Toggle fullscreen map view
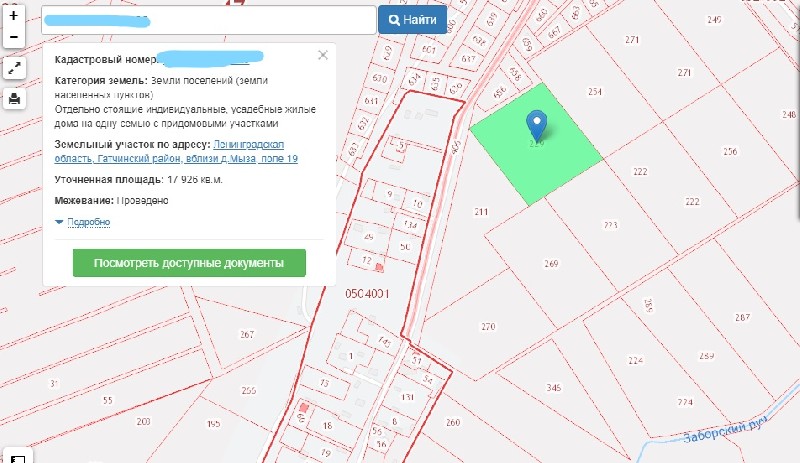Screen dimensions: 800x463 [x=14, y=68]
